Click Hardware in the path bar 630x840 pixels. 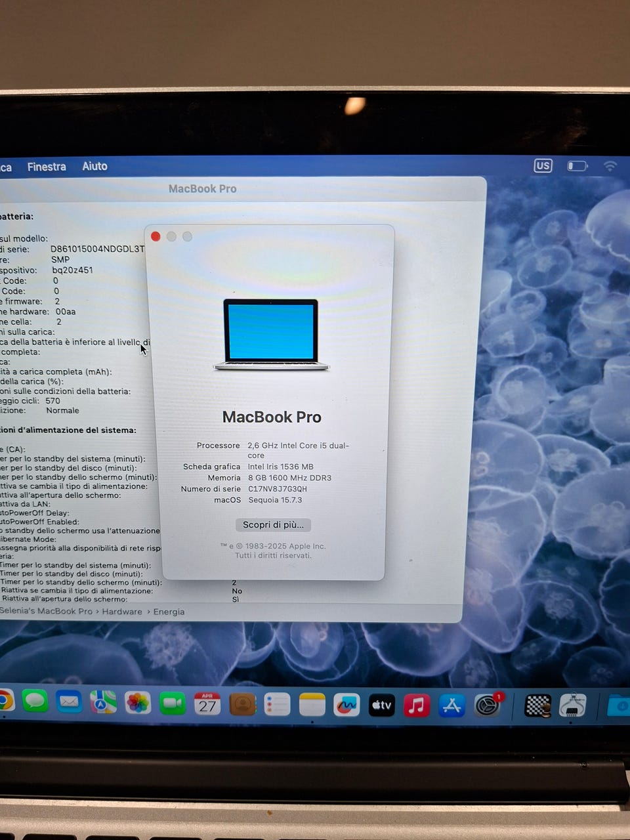click(122, 612)
